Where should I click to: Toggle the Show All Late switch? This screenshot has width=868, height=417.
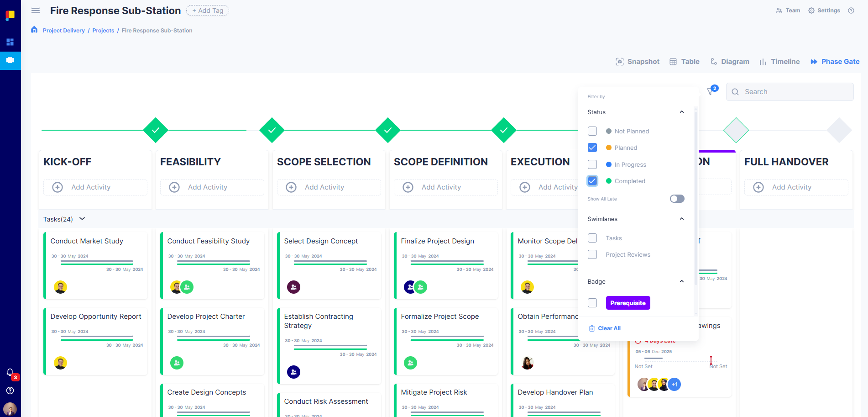point(677,199)
